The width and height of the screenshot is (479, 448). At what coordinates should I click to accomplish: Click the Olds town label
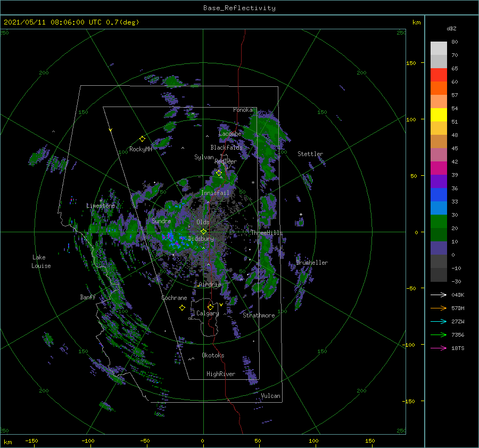pyautogui.click(x=203, y=222)
